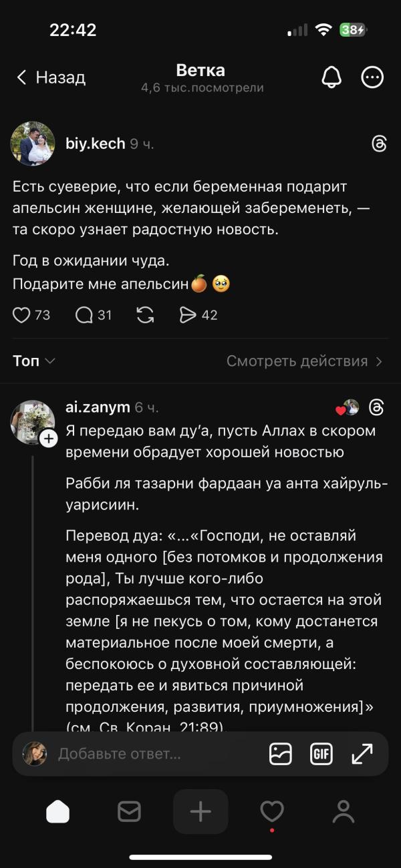401x868 pixels.
Task: Open ai.zanym username link
Action: (x=98, y=407)
